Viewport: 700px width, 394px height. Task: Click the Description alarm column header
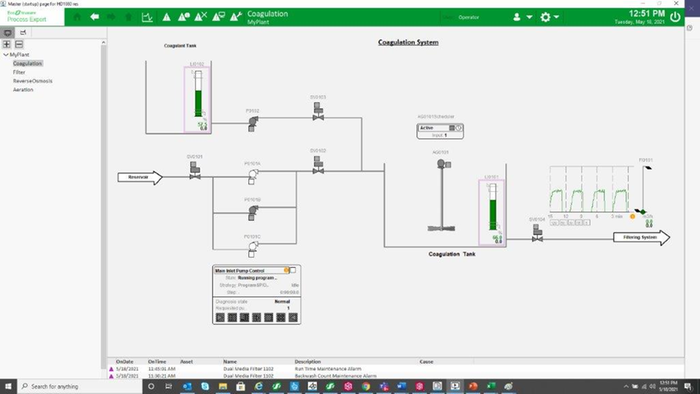tap(308, 361)
